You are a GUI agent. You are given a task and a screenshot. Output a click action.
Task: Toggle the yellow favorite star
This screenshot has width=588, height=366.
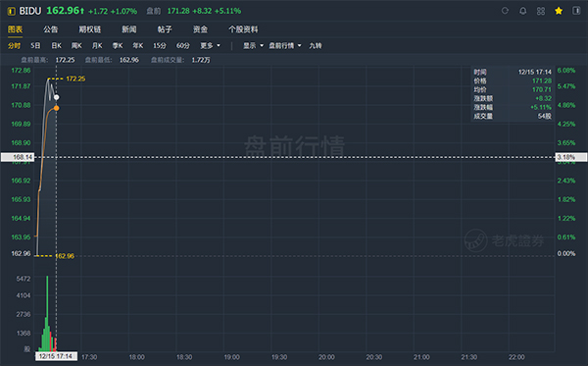tap(559, 11)
